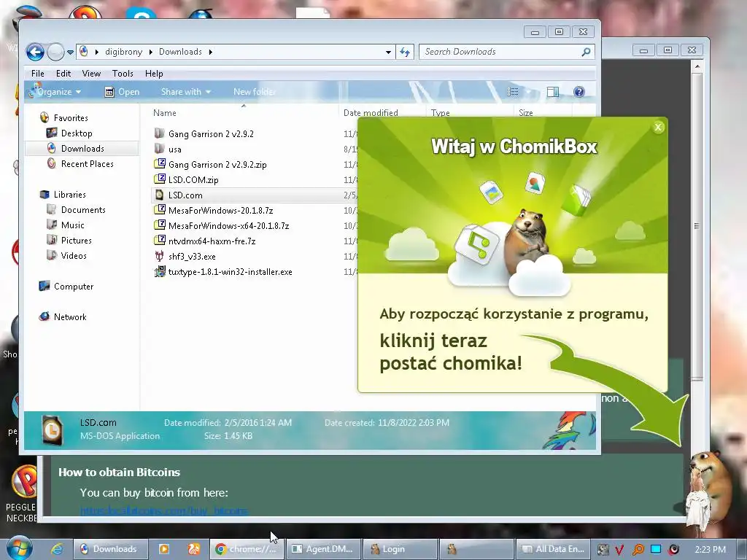Click the background window scrollbar thumb

[697, 226]
